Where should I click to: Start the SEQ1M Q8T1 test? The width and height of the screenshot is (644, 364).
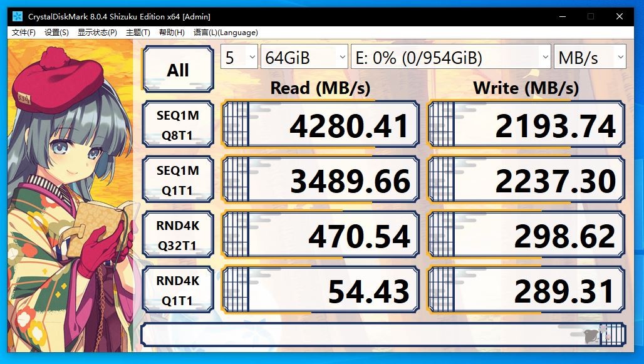click(178, 125)
